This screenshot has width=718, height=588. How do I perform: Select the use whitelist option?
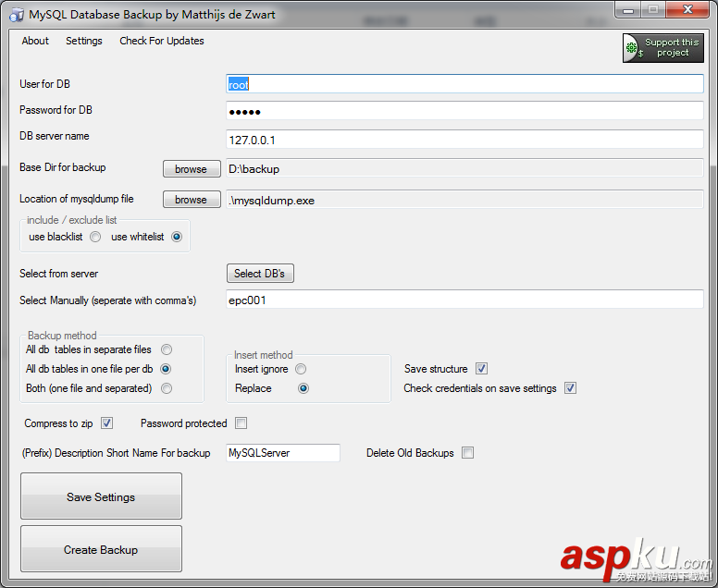coord(177,237)
